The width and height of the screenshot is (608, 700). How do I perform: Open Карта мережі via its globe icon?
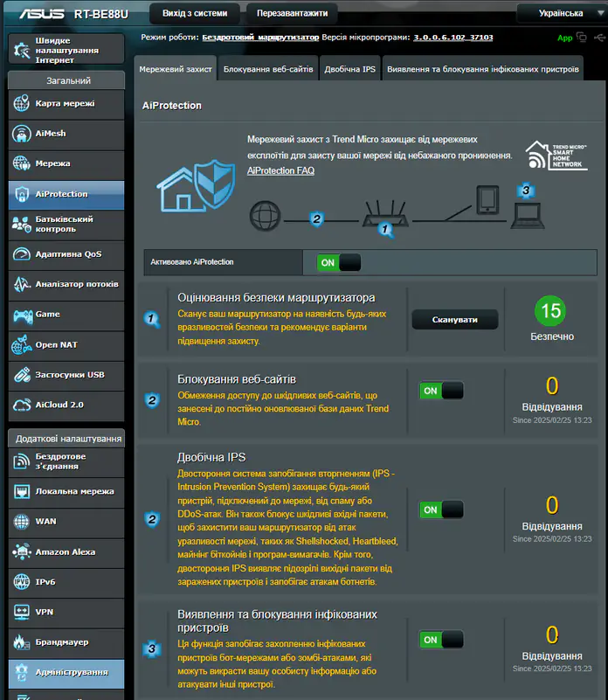click(x=22, y=104)
